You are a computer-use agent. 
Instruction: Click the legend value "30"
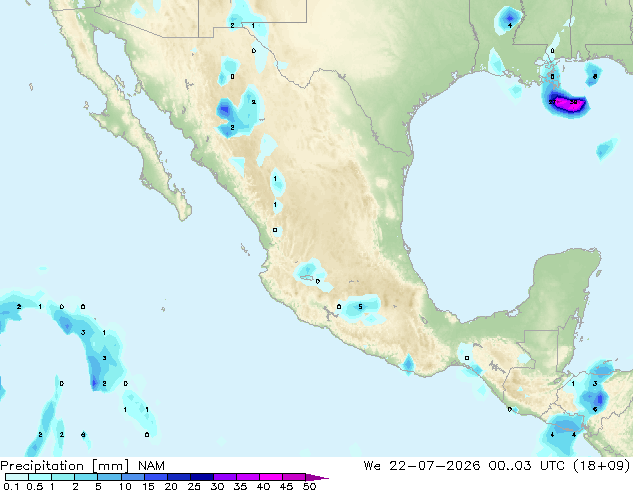[x=217, y=486]
